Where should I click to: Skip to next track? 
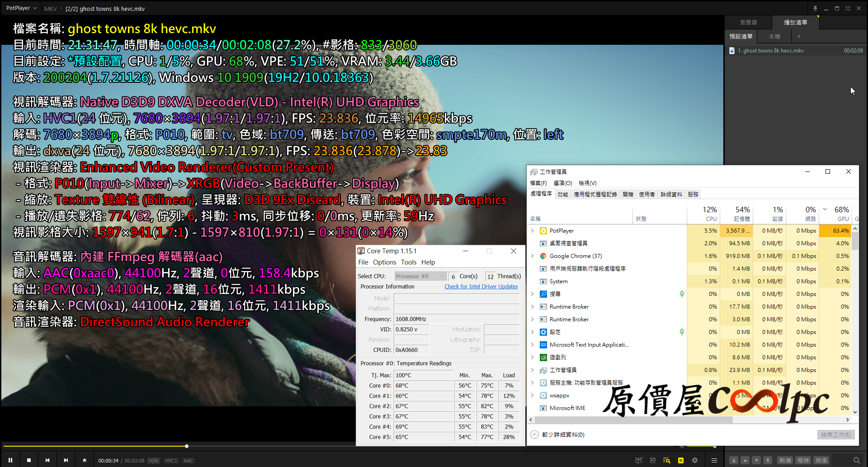click(x=66, y=460)
